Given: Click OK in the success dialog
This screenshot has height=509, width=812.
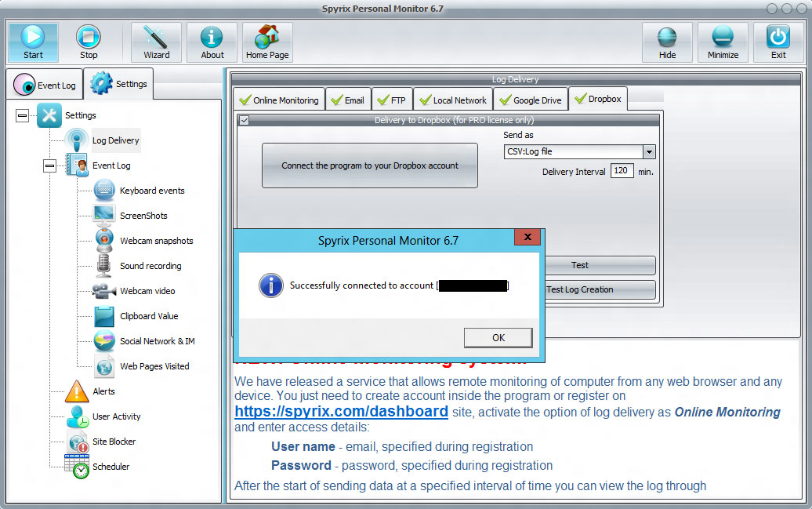Looking at the screenshot, I should [498, 337].
